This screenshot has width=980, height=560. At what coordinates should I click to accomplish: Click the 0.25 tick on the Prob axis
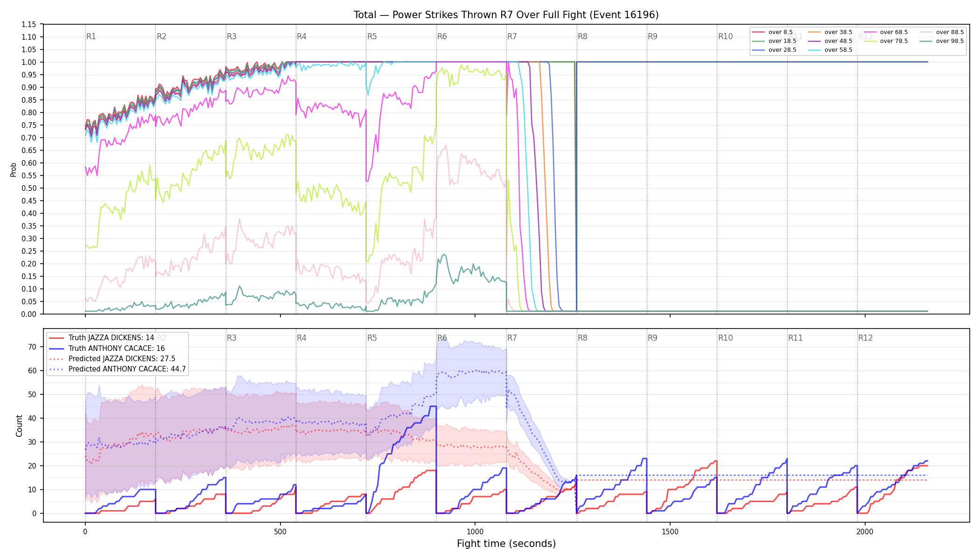(x=29, y=251)
